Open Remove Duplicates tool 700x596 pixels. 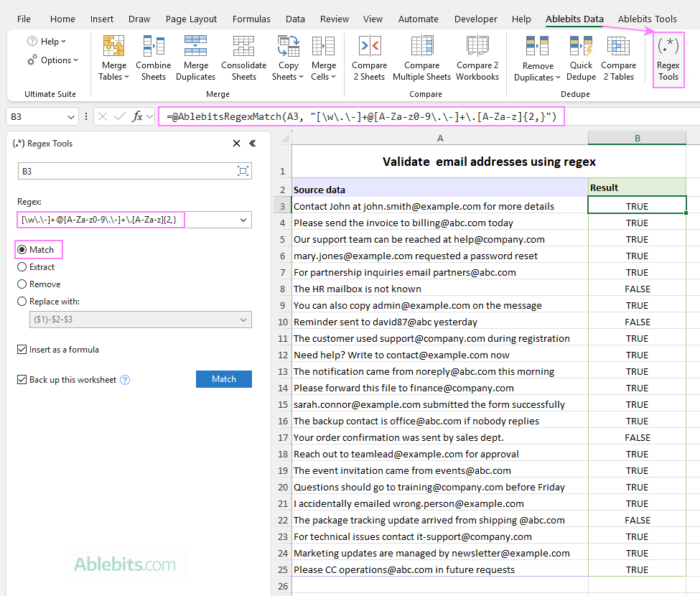pyautogui.click(x=538, y=58)
